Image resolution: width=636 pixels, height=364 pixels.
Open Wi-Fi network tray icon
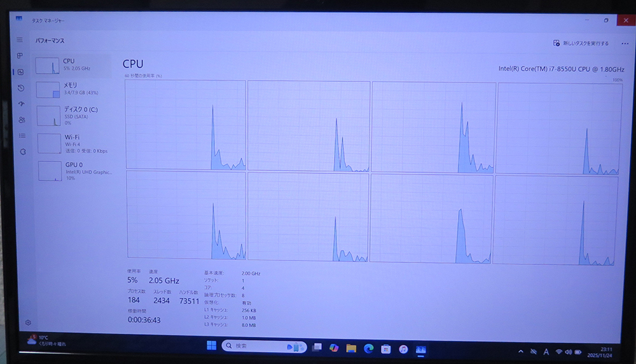coord(558,352)
